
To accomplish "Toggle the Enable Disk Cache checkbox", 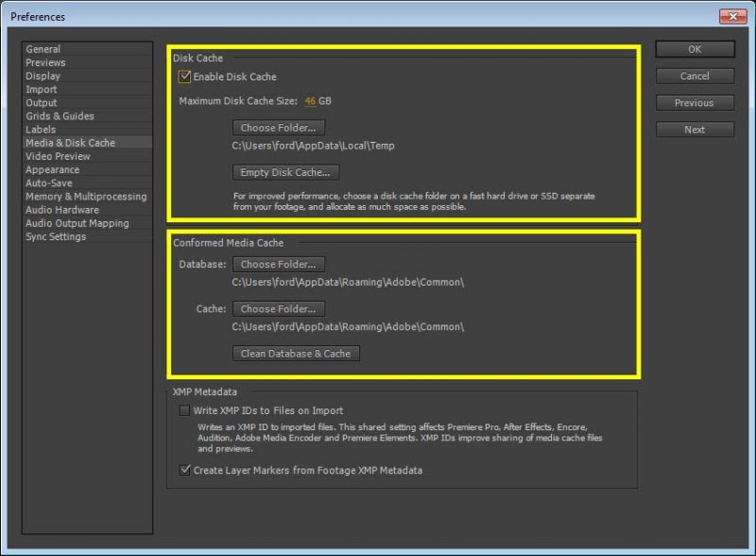I will tap(185, 77).
